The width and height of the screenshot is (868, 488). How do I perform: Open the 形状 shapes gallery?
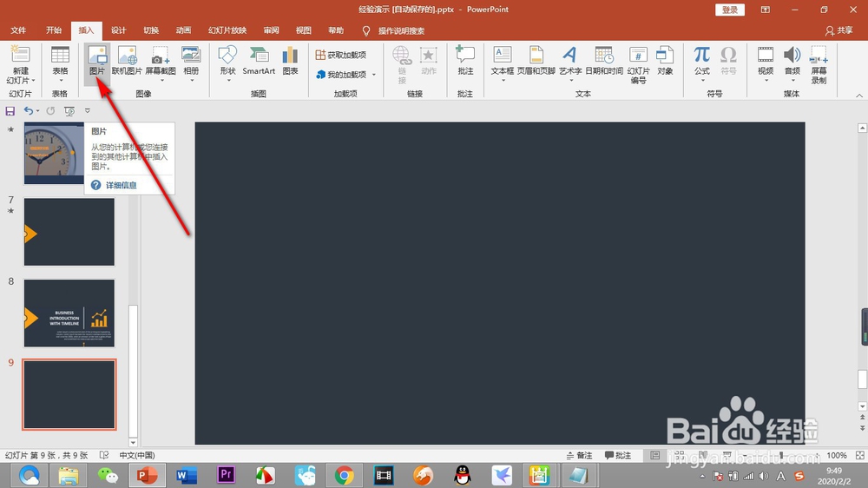coord(227,61)
